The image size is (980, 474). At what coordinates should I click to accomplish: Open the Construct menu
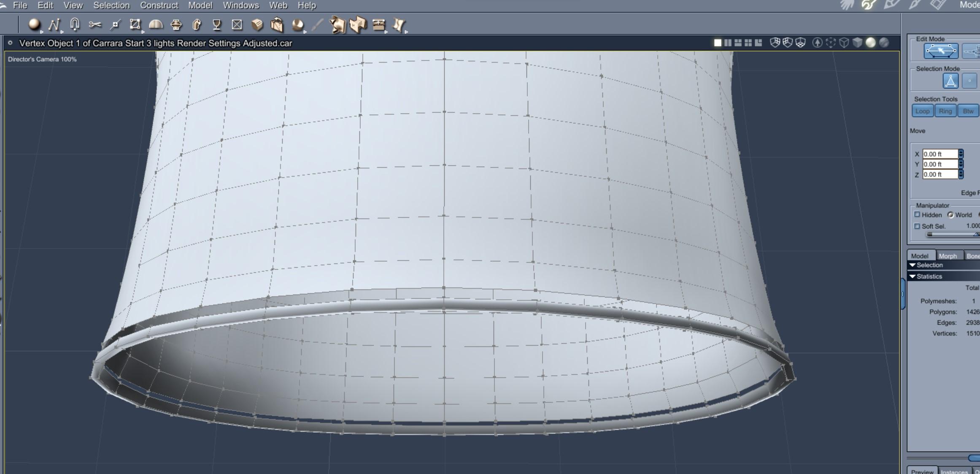click(159, 5)
